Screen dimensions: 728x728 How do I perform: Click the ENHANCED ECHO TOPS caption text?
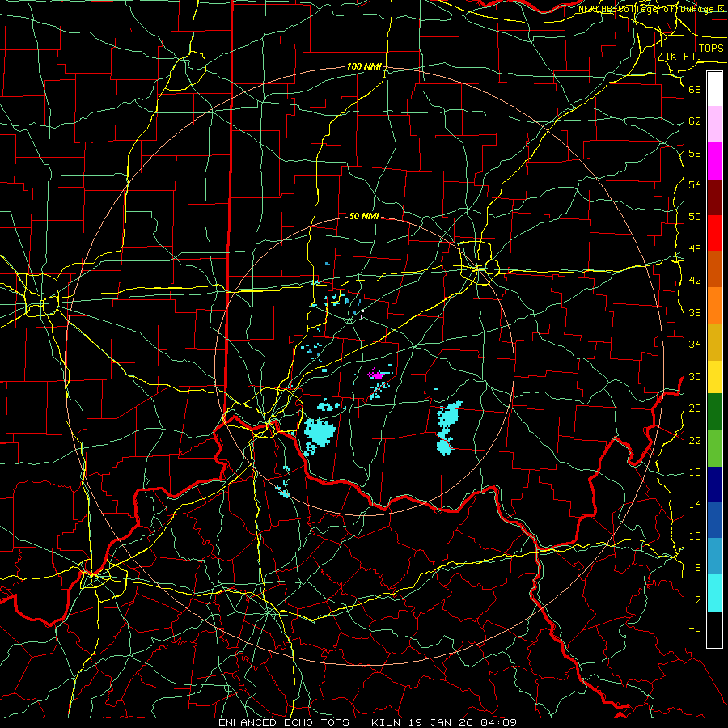click(x=284, y=722)
